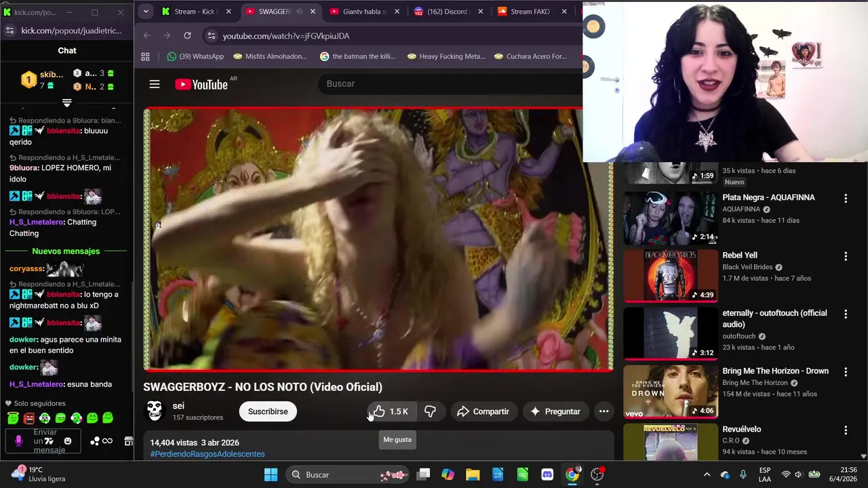Open the weather widget showing 19°C
868x488 pixels.
point(39,474)
